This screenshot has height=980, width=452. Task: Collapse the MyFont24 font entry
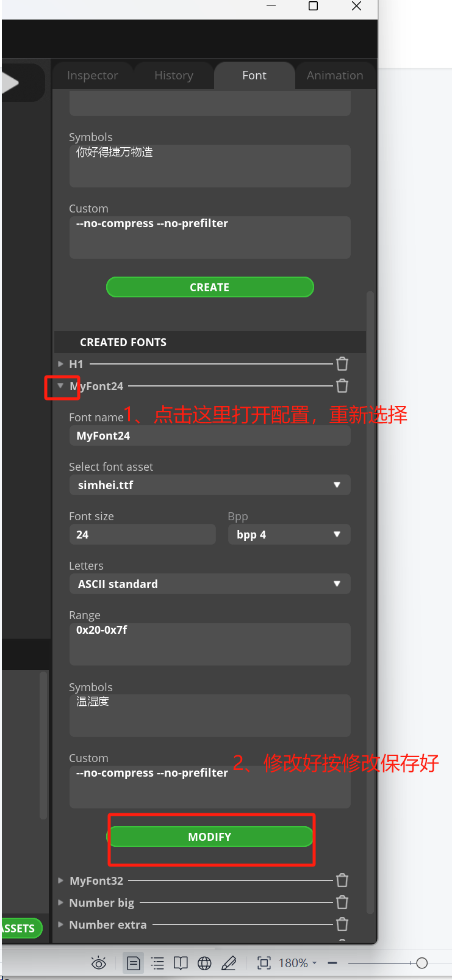(60, 386)
